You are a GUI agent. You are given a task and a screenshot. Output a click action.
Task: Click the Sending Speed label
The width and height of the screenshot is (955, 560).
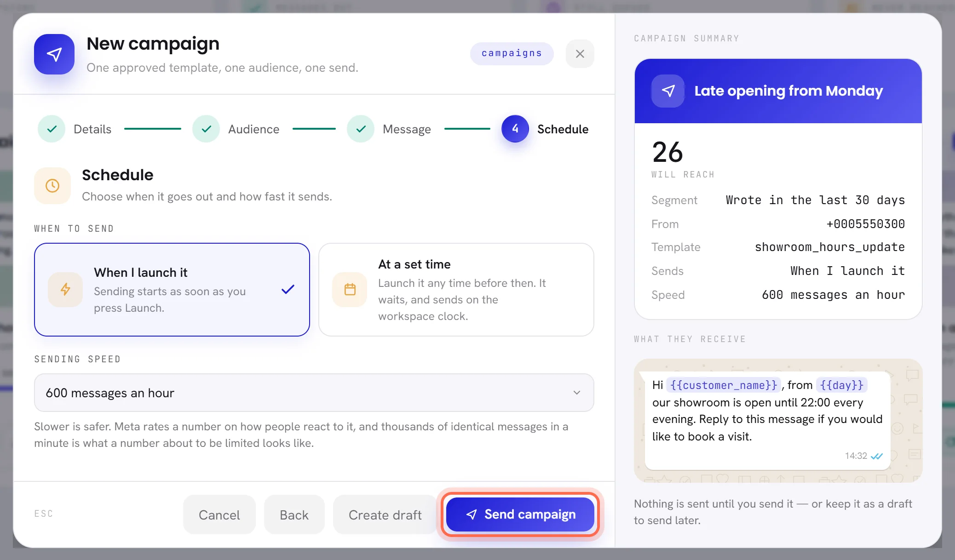click(77, 359)
